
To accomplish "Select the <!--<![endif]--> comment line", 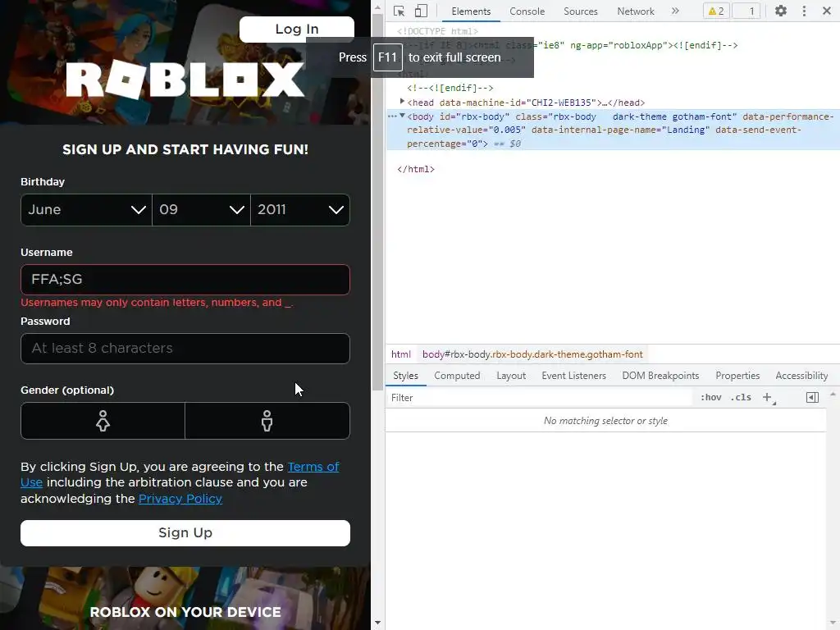I will [450, 88].
